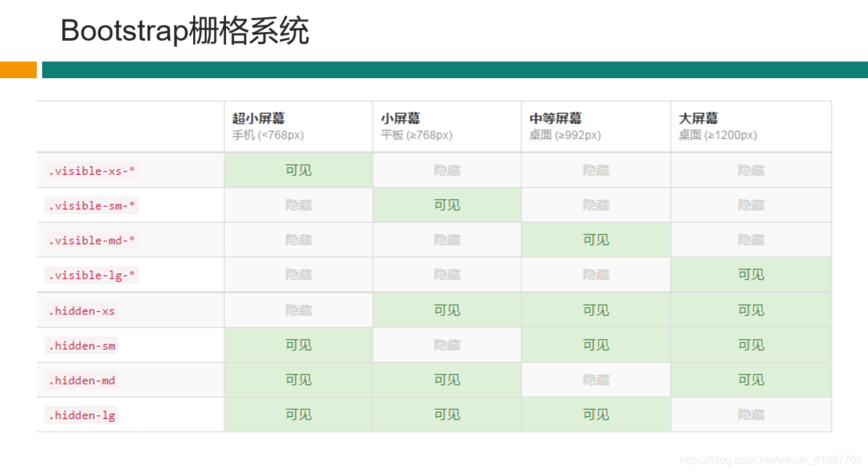Viewport: 868px width, 472px height.
Task: Click "可见" under 大屏幕 in .hidden-md row
Action: tap(751, 380)
